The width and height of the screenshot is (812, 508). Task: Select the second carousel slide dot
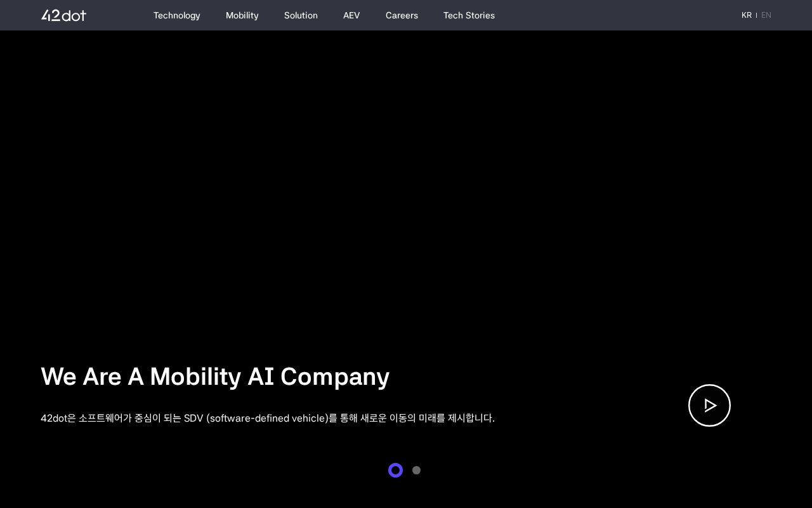(x=416, y=471)
